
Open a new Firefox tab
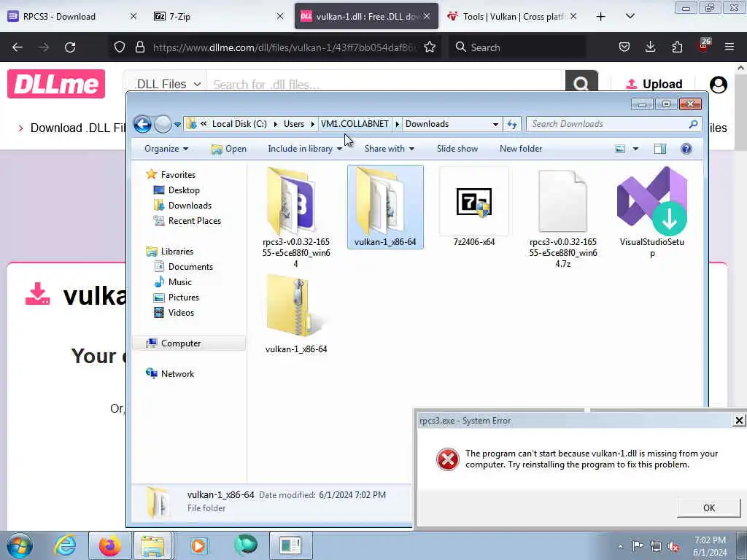click(x=601, y=17)
